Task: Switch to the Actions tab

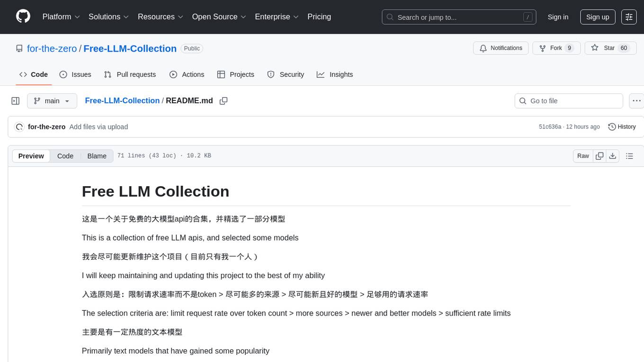Action: pyautogui.click(x=187, y=74)
